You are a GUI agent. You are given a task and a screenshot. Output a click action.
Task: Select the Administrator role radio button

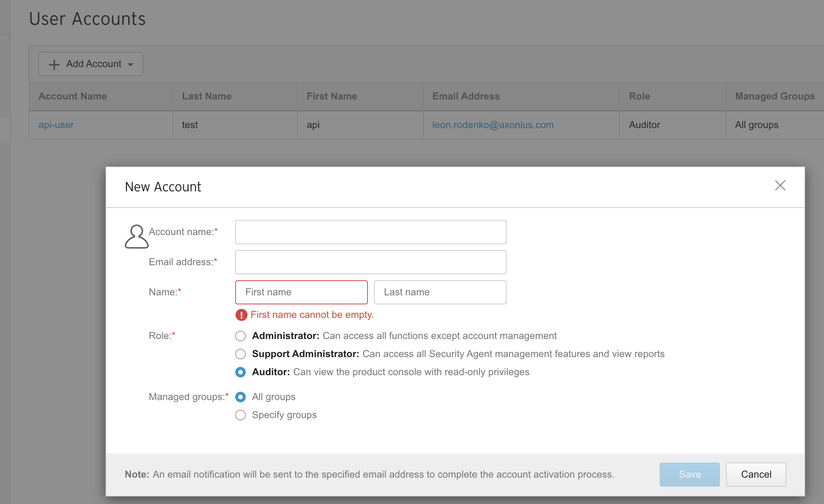(240, 336)
